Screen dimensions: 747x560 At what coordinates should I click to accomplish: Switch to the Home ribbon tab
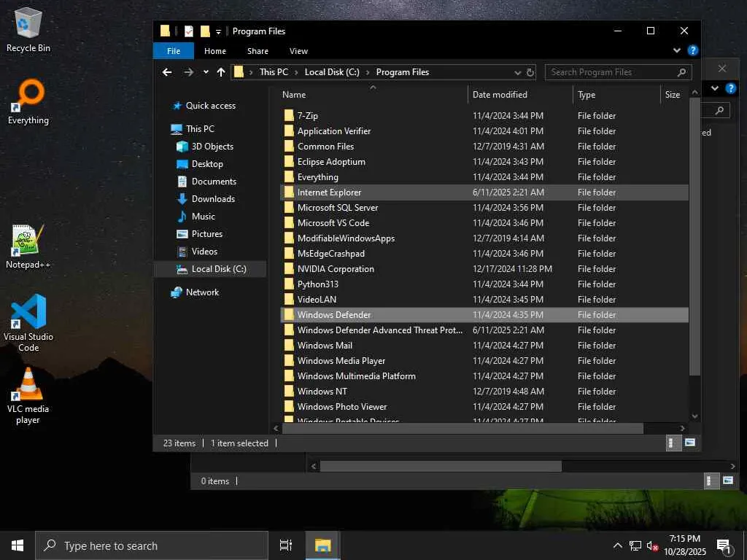(215, 51)
